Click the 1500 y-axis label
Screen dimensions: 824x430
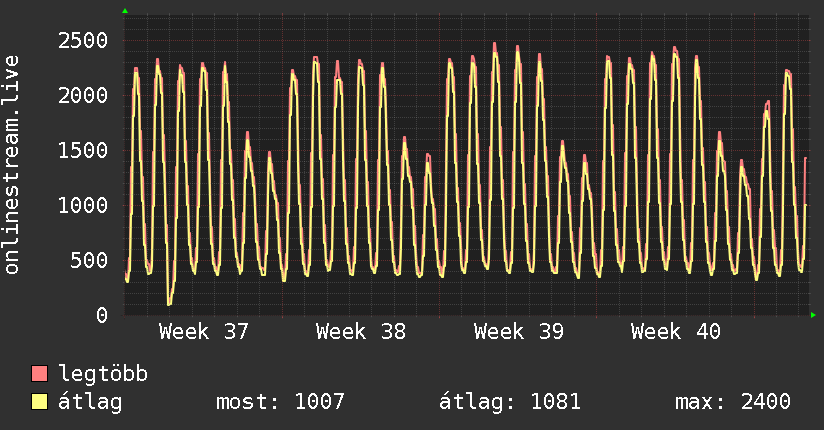coord(83,150)
